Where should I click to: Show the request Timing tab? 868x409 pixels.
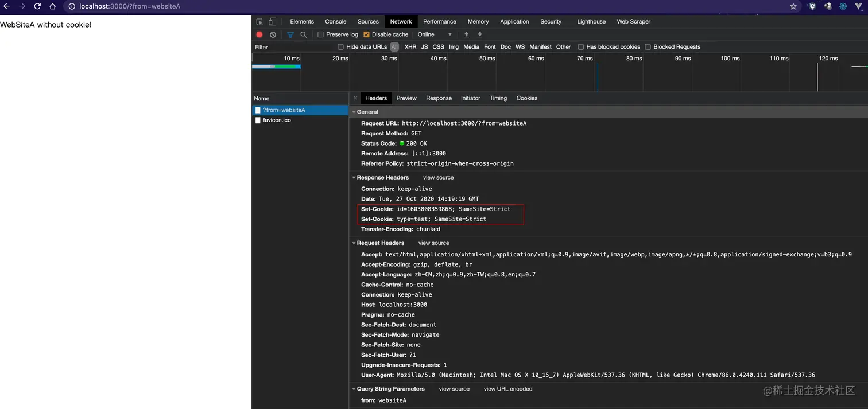point(498,98)
